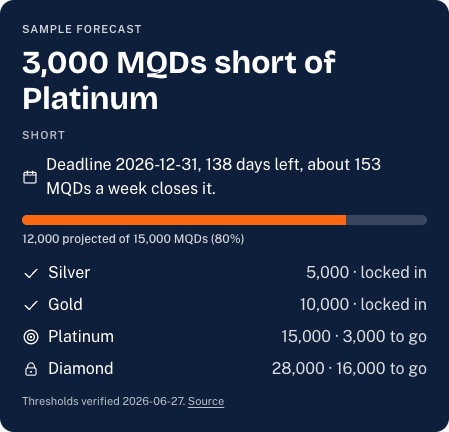Select the Silver tier label
Viewport: 449px width, 432px height.
tap(69, 272)
